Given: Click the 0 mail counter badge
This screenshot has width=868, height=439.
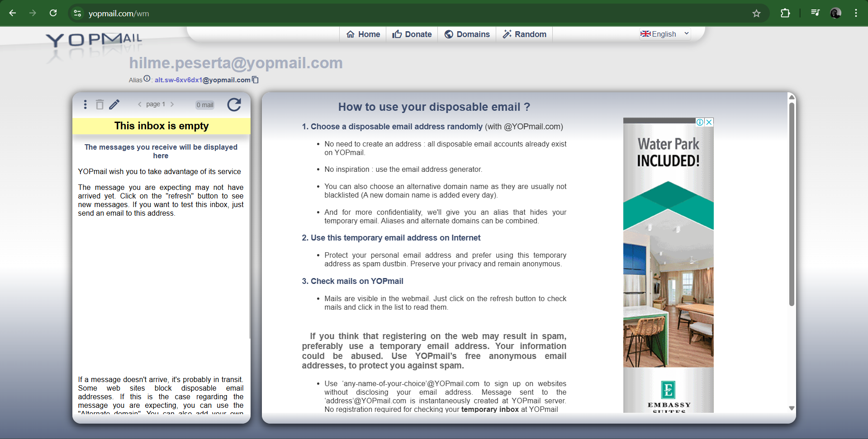Looking at the screenshot, I should 205,105.
